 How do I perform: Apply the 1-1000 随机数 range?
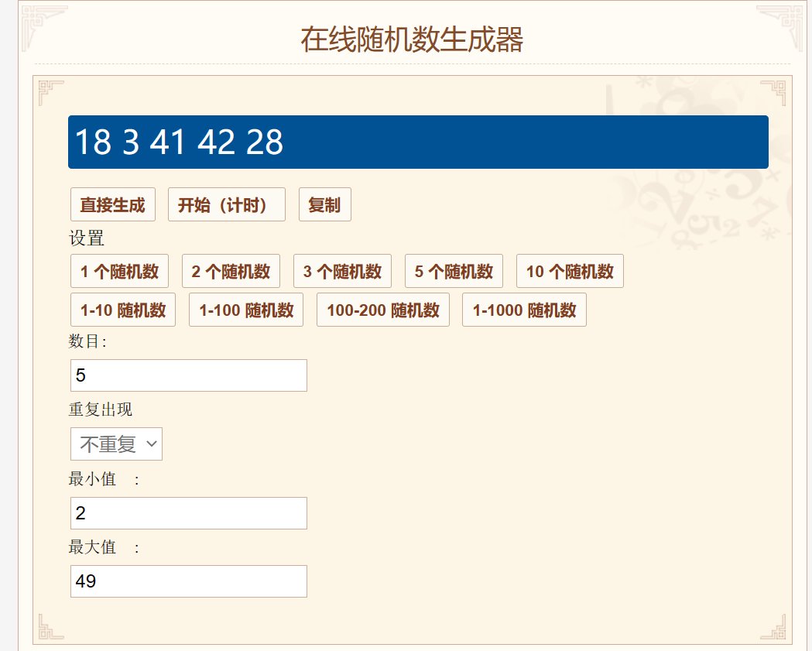[524, 310]
